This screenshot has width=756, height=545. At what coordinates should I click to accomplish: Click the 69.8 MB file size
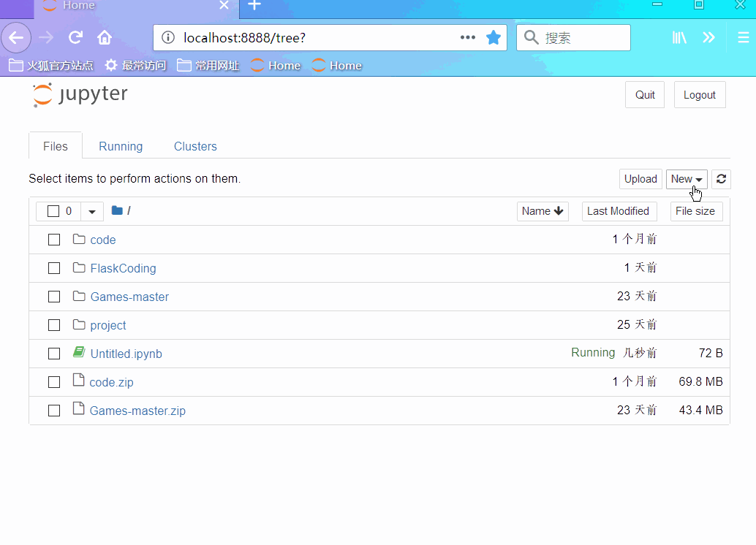[700, 381]
